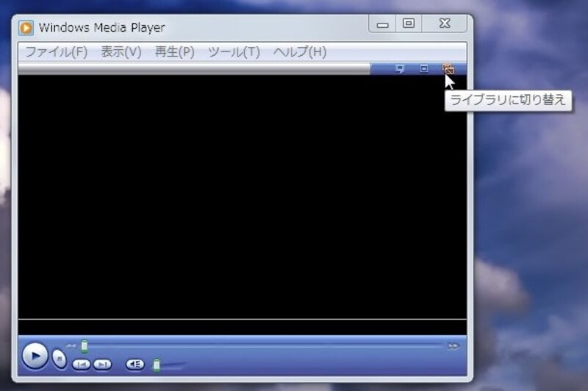Click the middle of the seek bar track

[x=265, y=346]
